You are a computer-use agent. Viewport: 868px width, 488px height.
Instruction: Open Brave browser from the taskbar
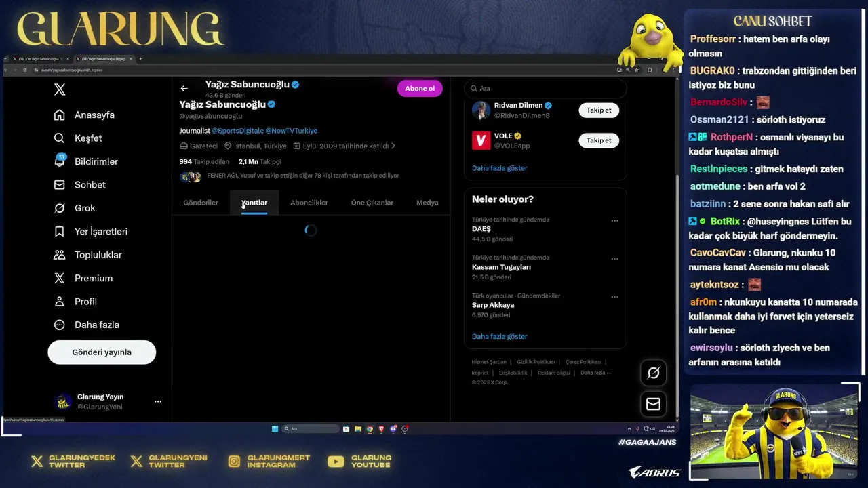pos(381,429)
